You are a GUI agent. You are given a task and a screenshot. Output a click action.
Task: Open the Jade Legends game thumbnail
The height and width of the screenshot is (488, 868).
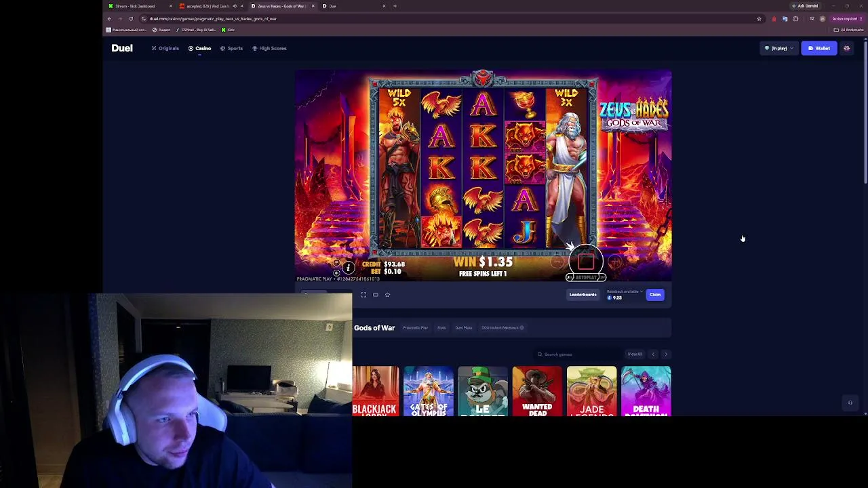tap(591, 391)
